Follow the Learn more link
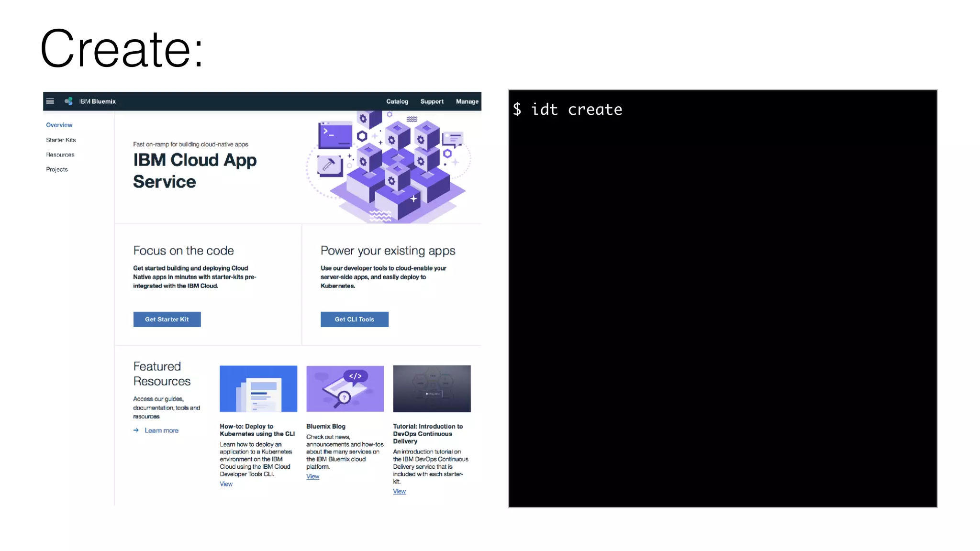 coord(162,430)
